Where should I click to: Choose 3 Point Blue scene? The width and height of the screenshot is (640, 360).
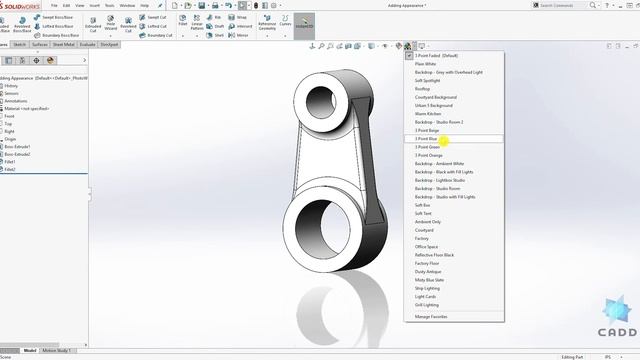(x=453, y=139)
